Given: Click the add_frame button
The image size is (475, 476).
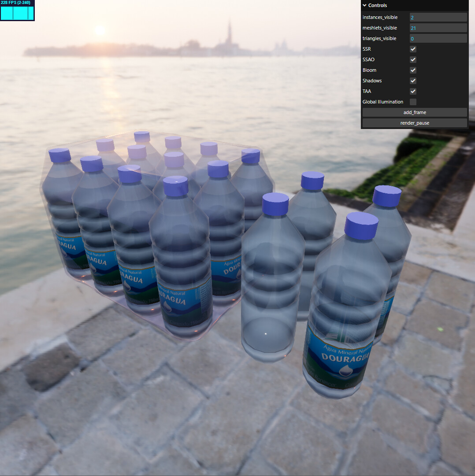Looking at the screenshot, I should [415, 112].
